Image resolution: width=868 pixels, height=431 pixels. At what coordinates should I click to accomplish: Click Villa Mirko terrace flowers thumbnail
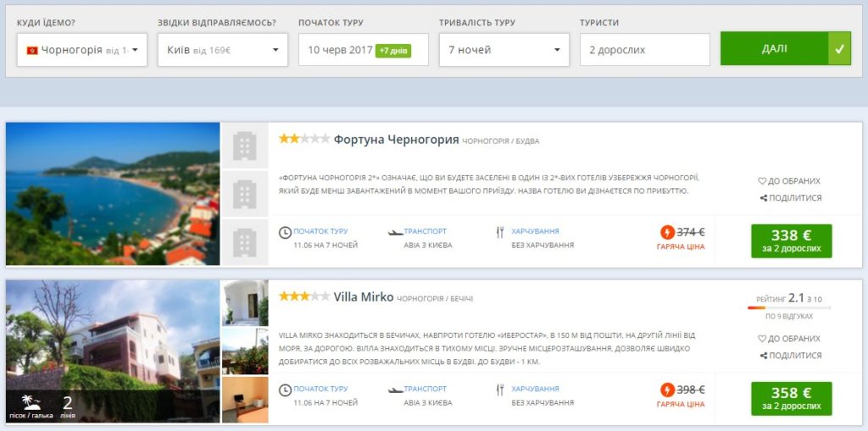[x=245, y=351]
